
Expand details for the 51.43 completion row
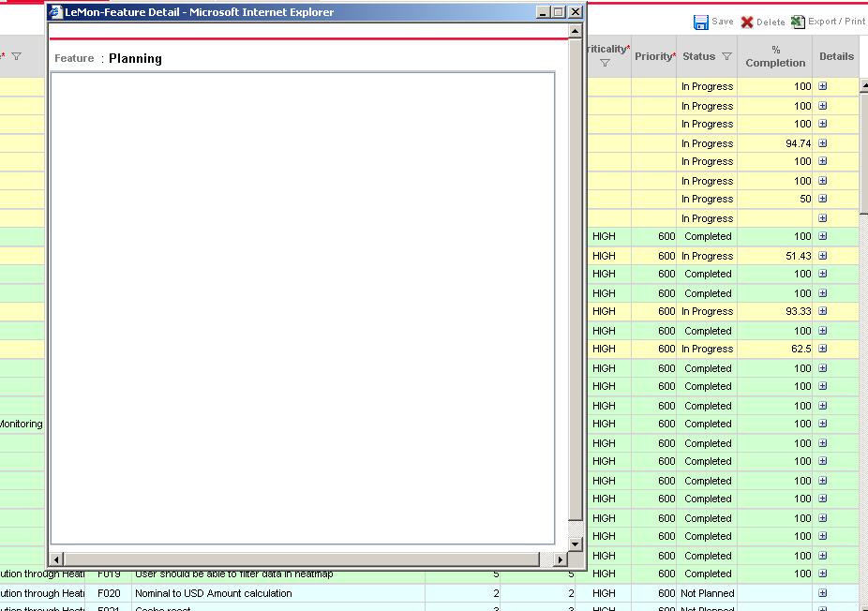click(x=823, y=256)
